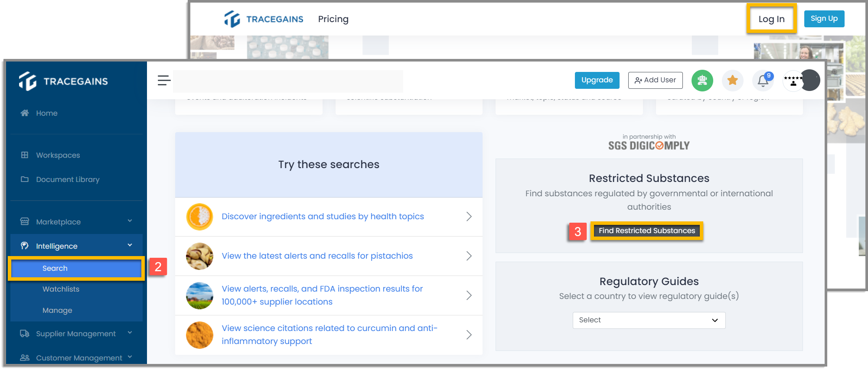Select Watchlists under Intelligence
Image resolution: width=868 pixels, height=370 pixels.
coord(61,289)
